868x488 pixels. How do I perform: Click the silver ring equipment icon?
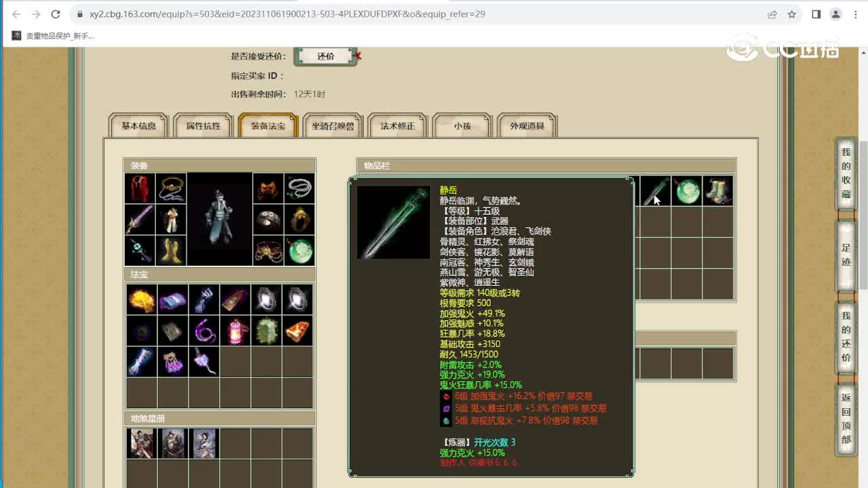point(268,220)
